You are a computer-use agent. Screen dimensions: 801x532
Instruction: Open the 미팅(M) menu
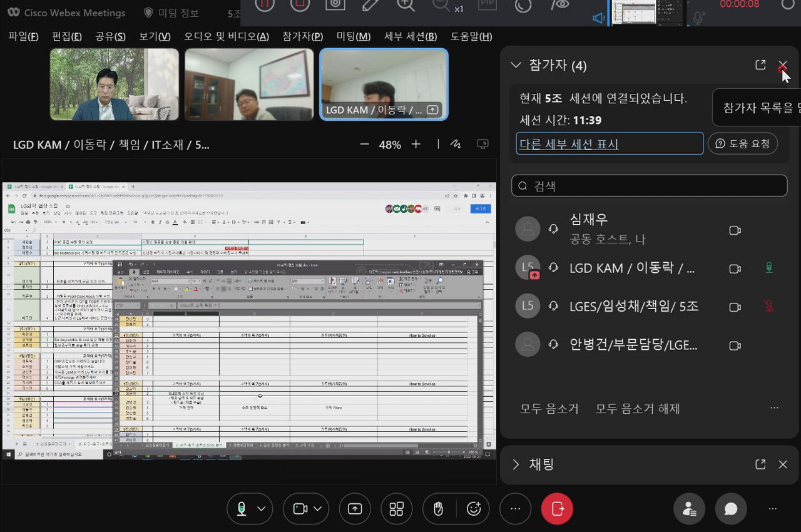pyautogui.click(x=354, y=36)
